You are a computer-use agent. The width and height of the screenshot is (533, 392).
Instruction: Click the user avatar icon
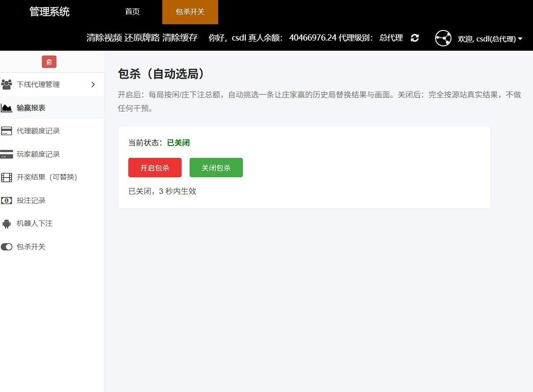(x=443, y=38)
